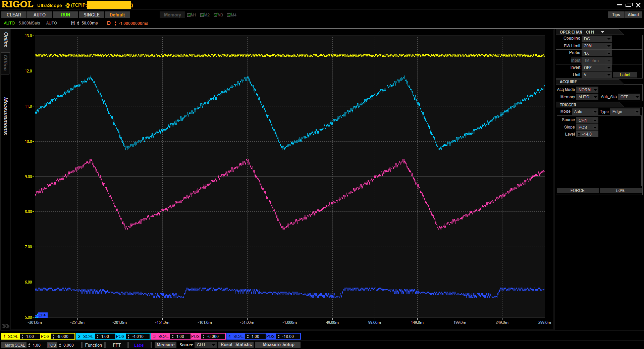Force a trigger with the FORCE button
644x349 pixels.
click(x=578, y=191)
